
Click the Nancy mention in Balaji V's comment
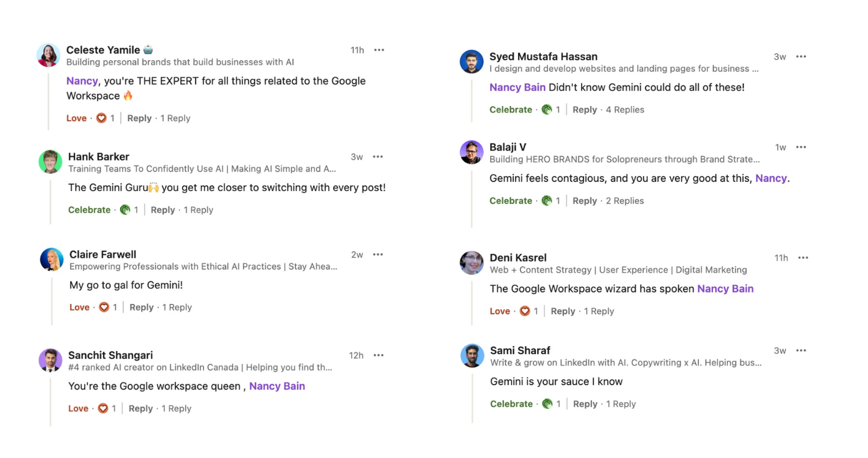(771, 178)
